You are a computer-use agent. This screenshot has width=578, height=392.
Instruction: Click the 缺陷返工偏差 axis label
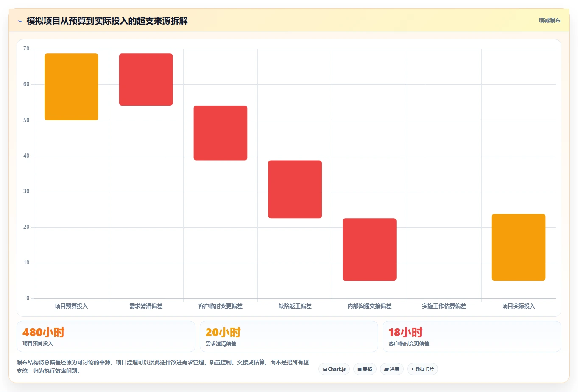[295, 306]
